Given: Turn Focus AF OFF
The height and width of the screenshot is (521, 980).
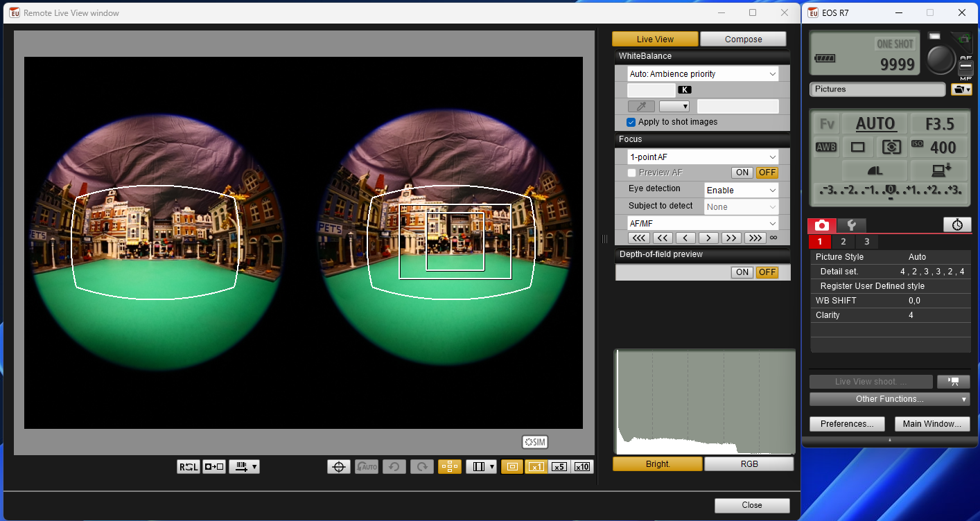Looking at the screenshot, I should [767, 173].
